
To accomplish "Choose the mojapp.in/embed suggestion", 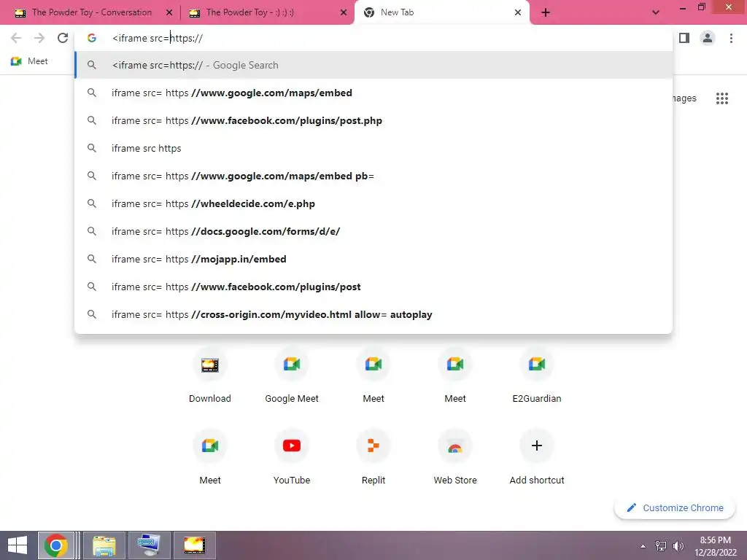I will coord(374,259).
